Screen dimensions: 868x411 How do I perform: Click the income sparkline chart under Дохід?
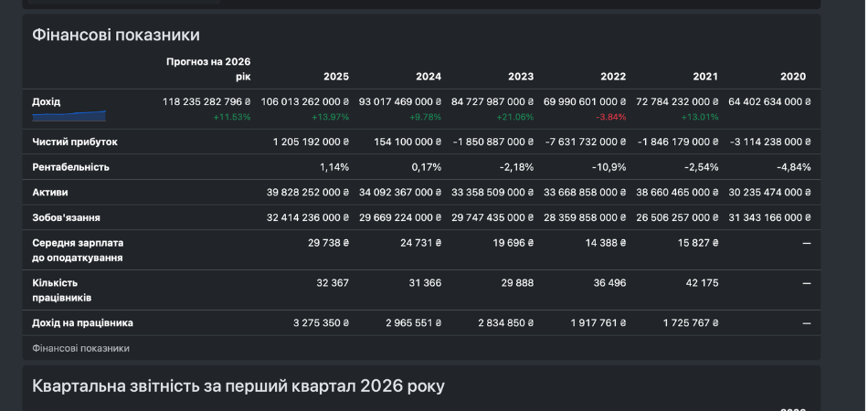pos(69,116)
